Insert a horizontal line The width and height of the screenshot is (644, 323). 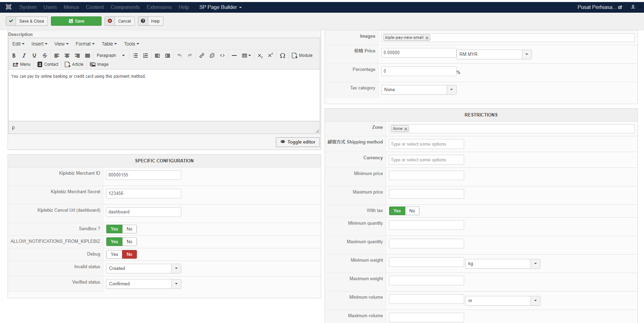pos(234,55)
